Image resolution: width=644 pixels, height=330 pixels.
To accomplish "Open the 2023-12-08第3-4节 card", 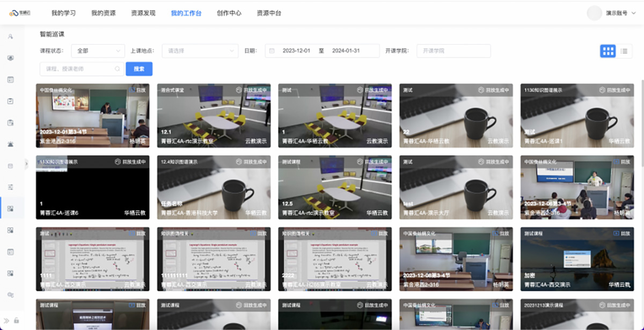I will coord(456,259).
